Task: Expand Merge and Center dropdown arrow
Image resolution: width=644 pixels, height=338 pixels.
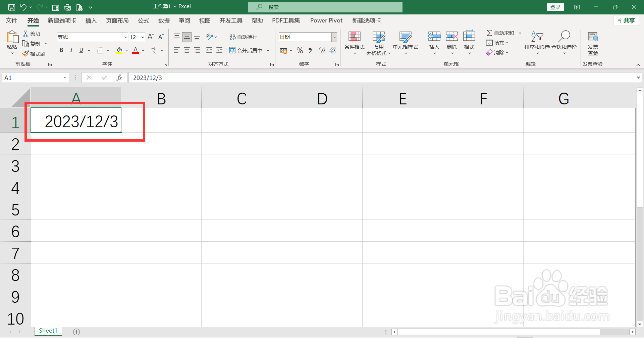Action: [268, 50]
